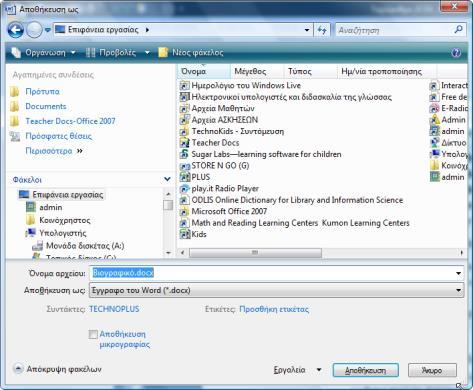Show Περισσότερα favorite links

[x=54, y=151]
